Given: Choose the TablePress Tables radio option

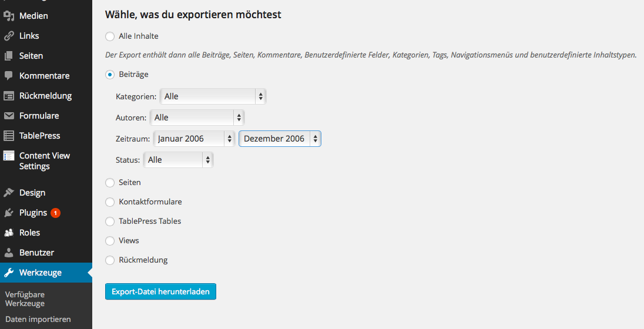Looking at the screenshot, I should click(x=110, y=221).
